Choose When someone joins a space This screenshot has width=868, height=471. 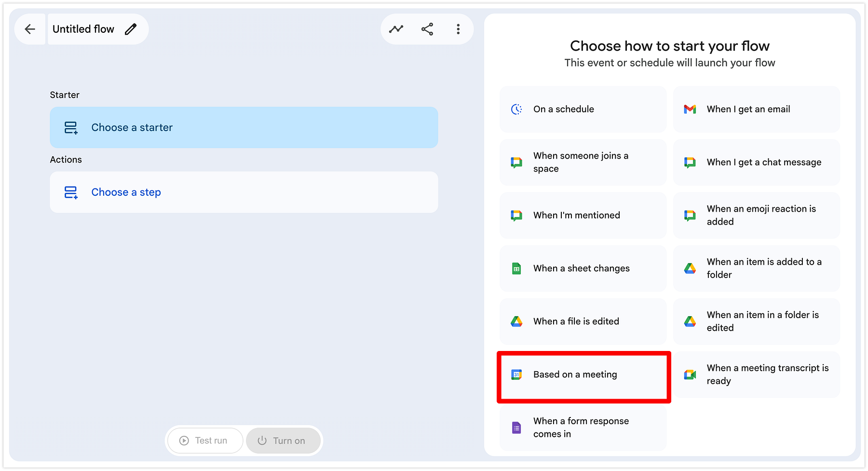click(583, 162)
